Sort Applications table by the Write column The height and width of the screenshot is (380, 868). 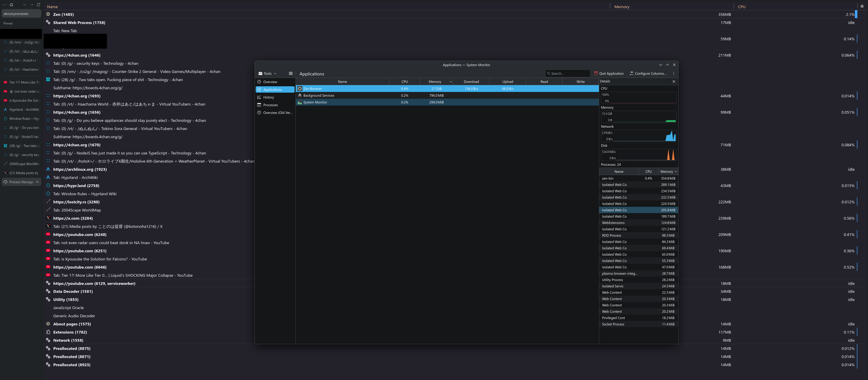tap(580, 82)
